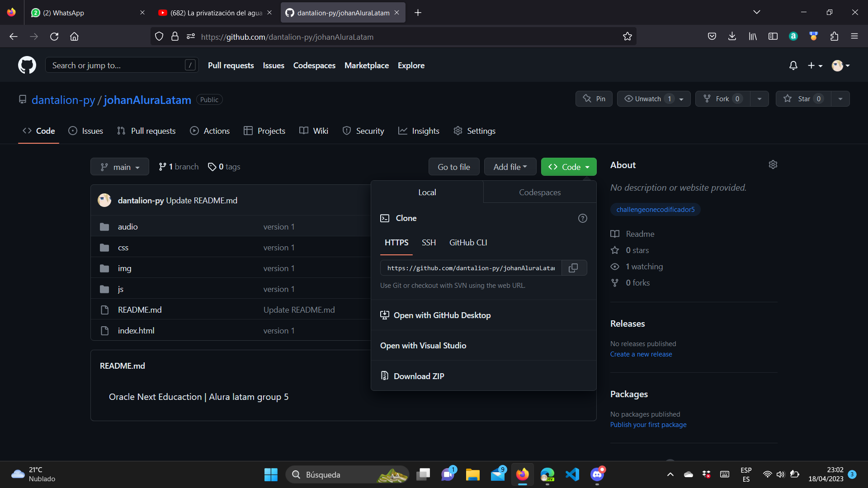Switch to the Issues repository tab

tap(86, 131)
